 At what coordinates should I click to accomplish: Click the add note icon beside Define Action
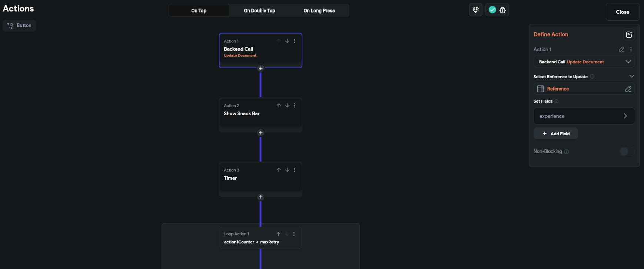click(629, 34)
